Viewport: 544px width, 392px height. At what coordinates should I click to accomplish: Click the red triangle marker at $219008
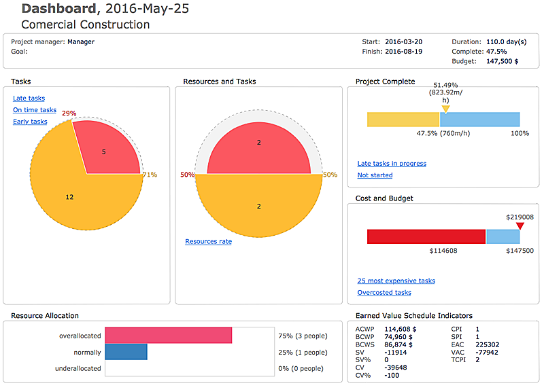pos(520,226)
